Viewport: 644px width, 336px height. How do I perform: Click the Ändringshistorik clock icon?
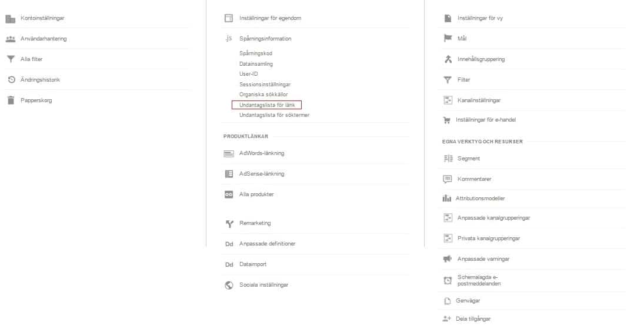click(12, 79)
